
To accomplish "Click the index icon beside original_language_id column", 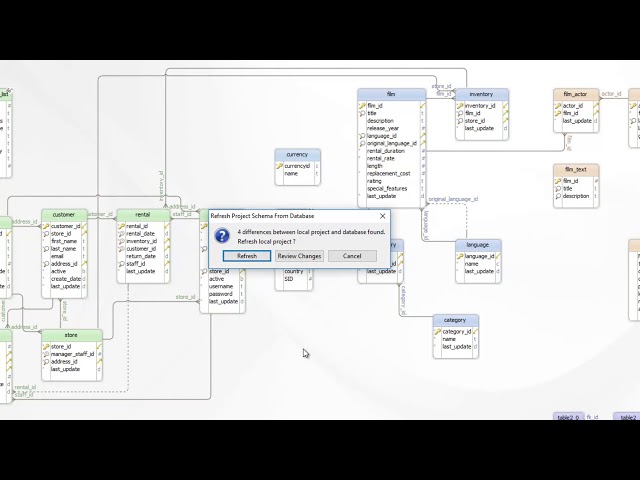I will click(x=362, y=143).
